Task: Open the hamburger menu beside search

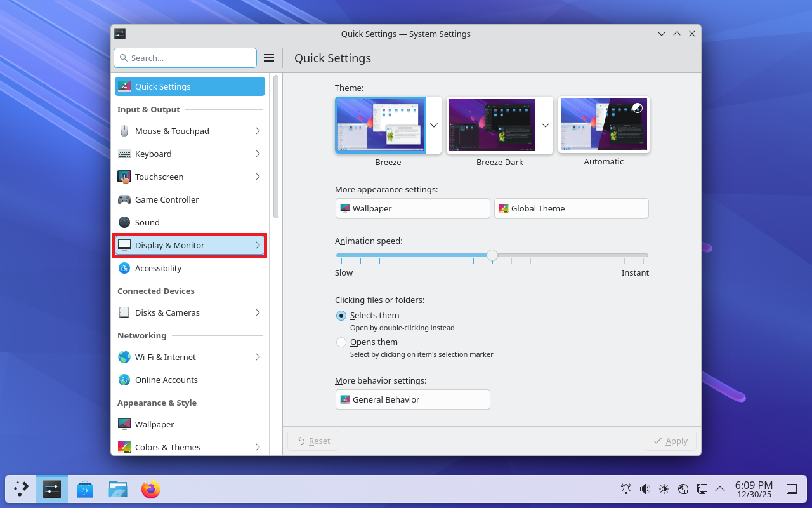Action: pyautogui.click(x=269, y=58)
